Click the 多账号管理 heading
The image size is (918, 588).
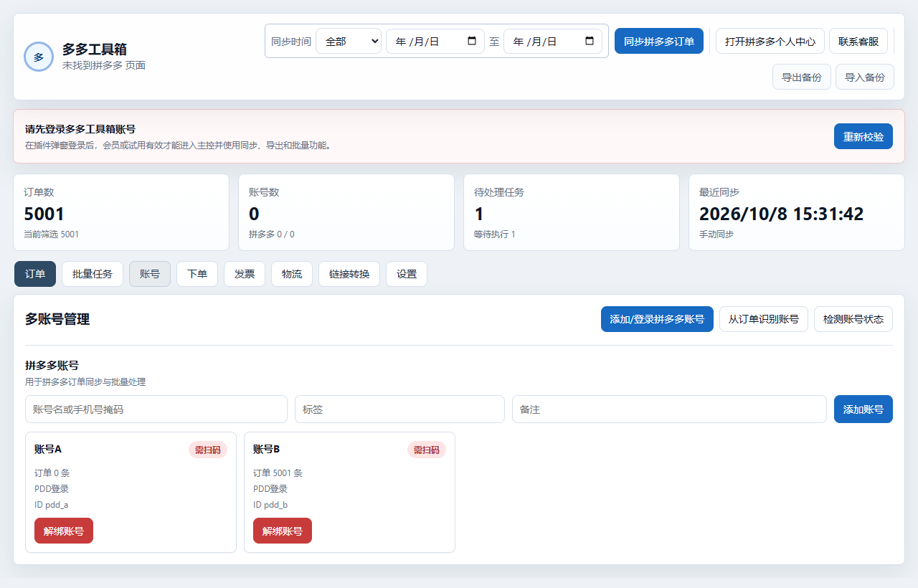point(57,319)
